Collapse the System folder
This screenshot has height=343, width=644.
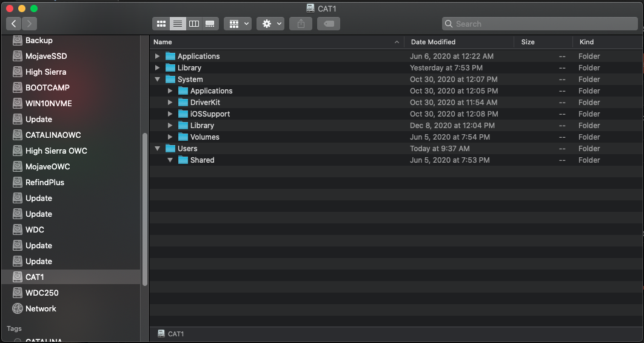(x=157, y=79)
